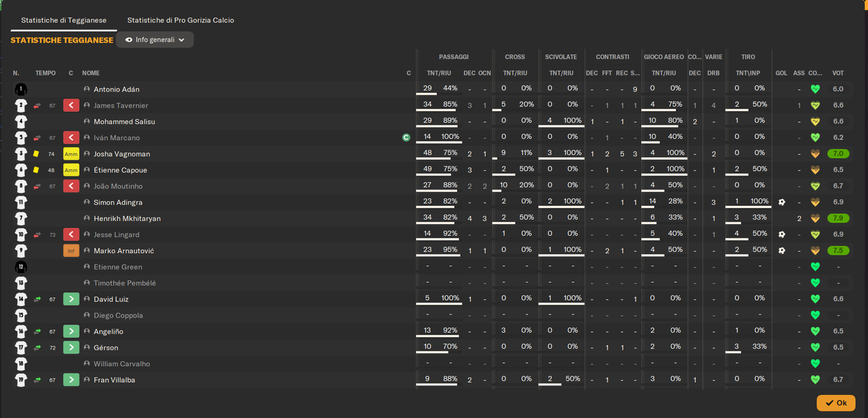Click Josha Vagnoman's orange condition heart
Image resolution: width=868 pixels, height=418 pixels.
pos(815,154)
